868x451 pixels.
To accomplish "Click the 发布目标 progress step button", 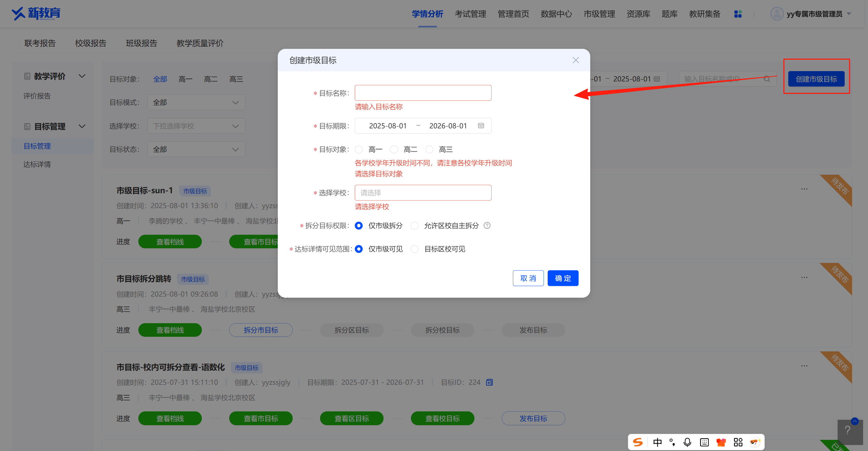I will pos(533,418).
